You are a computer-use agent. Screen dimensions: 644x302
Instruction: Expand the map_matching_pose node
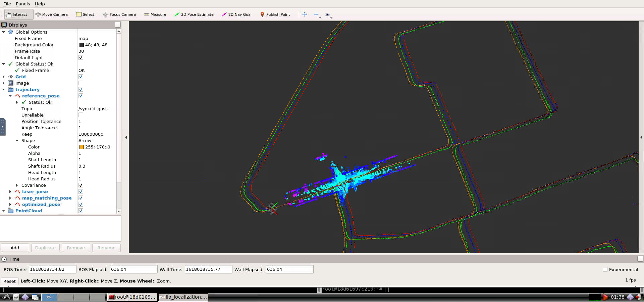tap(10, 198)
